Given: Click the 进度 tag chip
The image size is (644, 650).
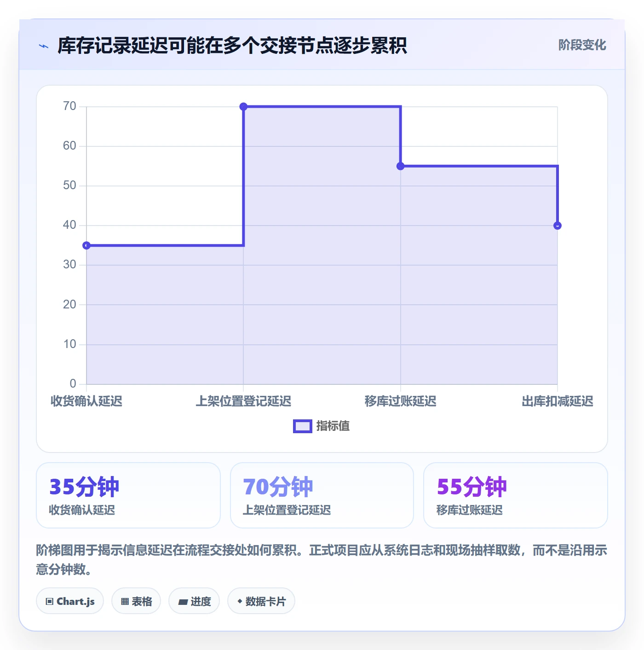Looking at the screenshot, I should (x=194, y=601).
